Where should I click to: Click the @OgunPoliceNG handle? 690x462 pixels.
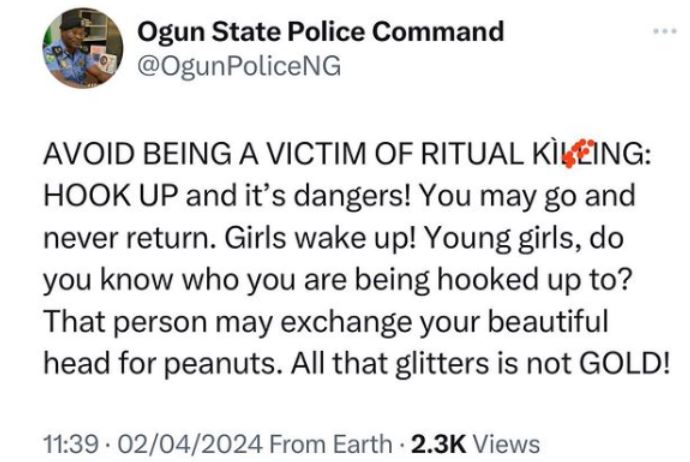tap(238, 66)
